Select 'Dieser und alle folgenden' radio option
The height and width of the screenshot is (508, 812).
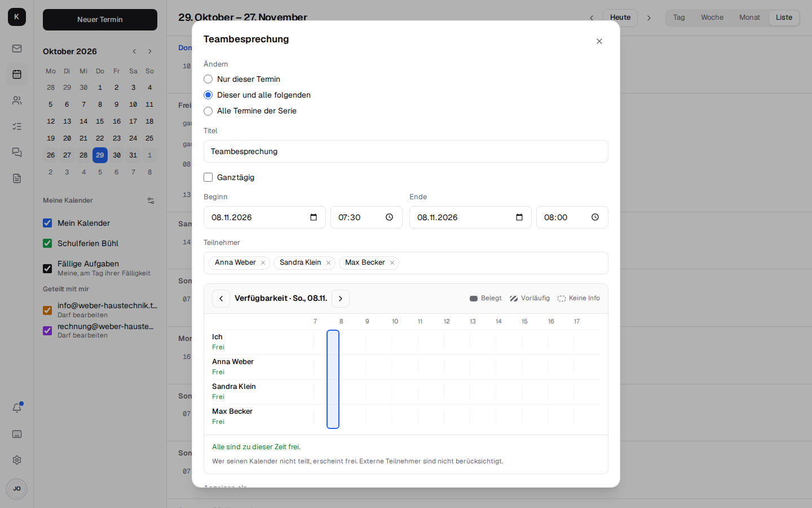click(x=208, y=95)
